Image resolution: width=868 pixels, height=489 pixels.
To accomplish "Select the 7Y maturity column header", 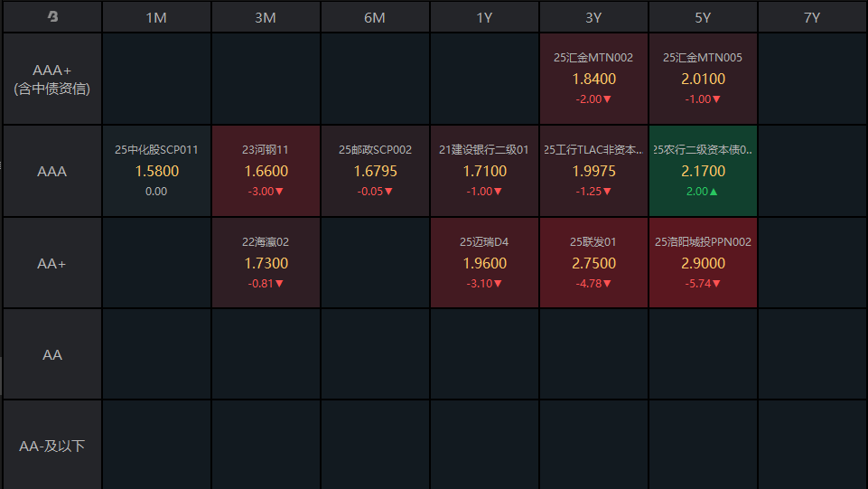I will (x=812, y=17).
